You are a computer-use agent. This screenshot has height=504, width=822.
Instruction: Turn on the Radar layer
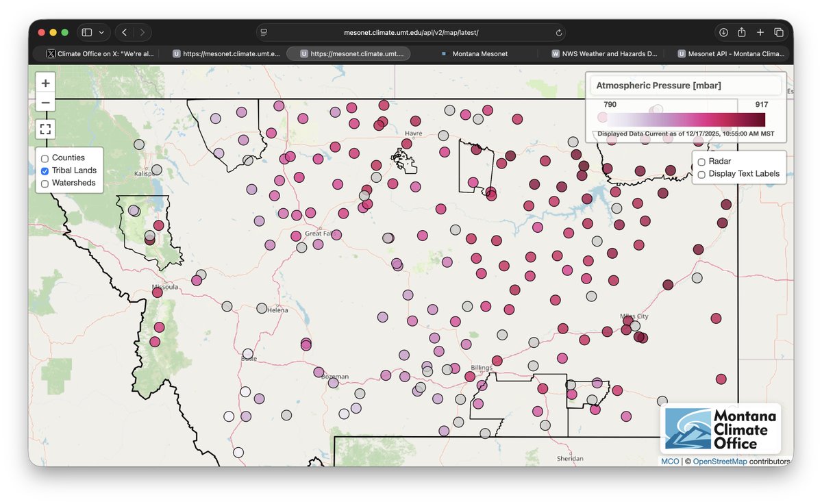coord(701,162)
